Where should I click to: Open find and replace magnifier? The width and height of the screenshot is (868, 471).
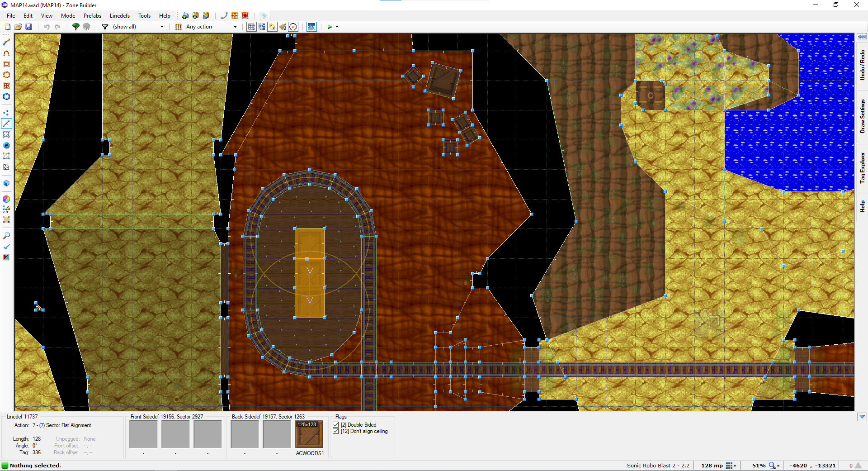[6, 236]
